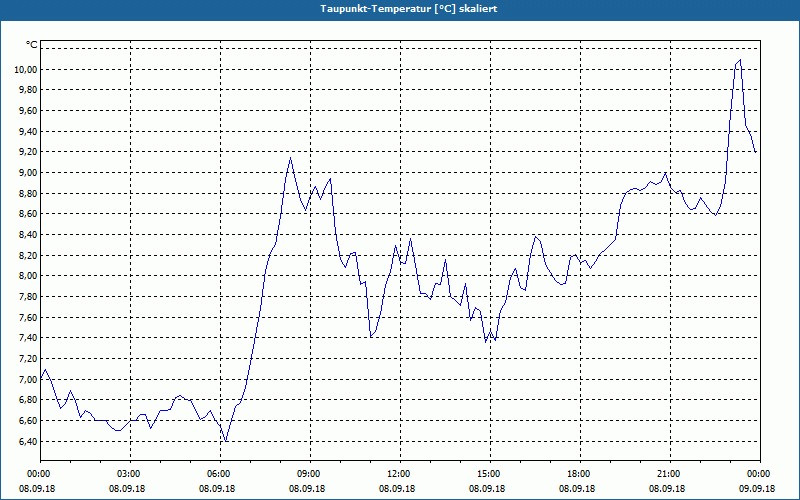Click the "6,80" y-axis label
The width and height of the screenshot is (800, 500).
click(28, 400)
